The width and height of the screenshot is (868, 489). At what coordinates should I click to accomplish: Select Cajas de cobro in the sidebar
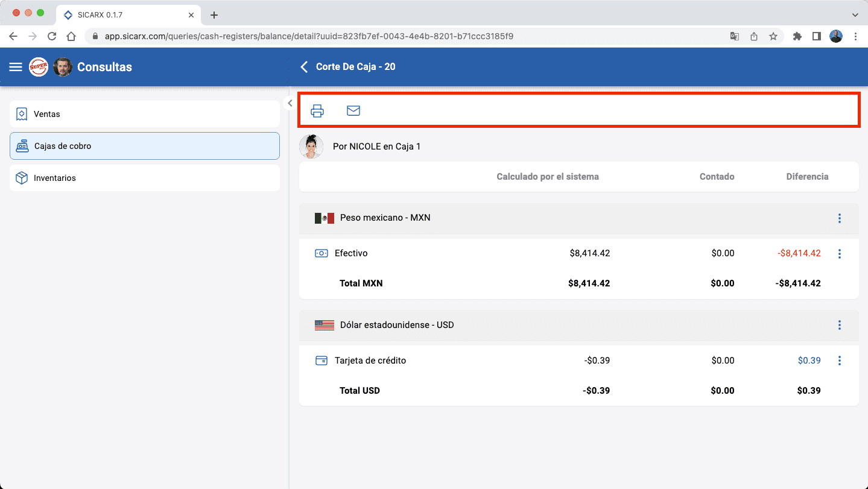tap(145, 146)
